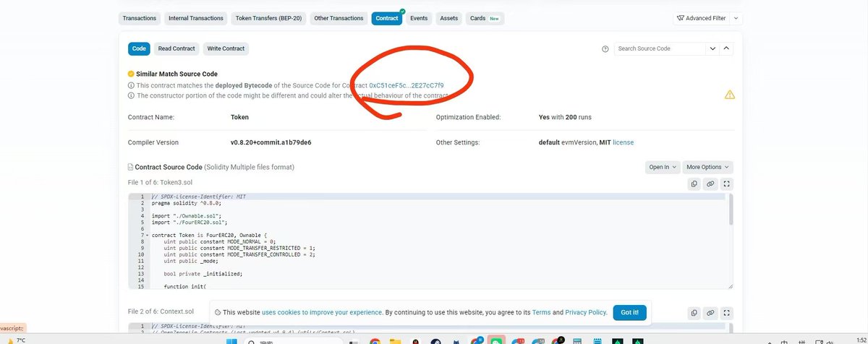Click compiler version v0.8.20+commit.a1b79de6
This screenshot has height=344, width=868.
tap(271, 142)
